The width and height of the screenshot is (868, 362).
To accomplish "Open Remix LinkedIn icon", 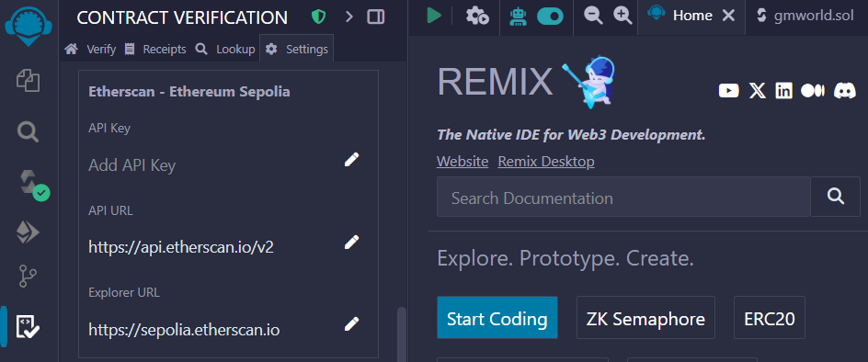I will (x=783, y=90).
